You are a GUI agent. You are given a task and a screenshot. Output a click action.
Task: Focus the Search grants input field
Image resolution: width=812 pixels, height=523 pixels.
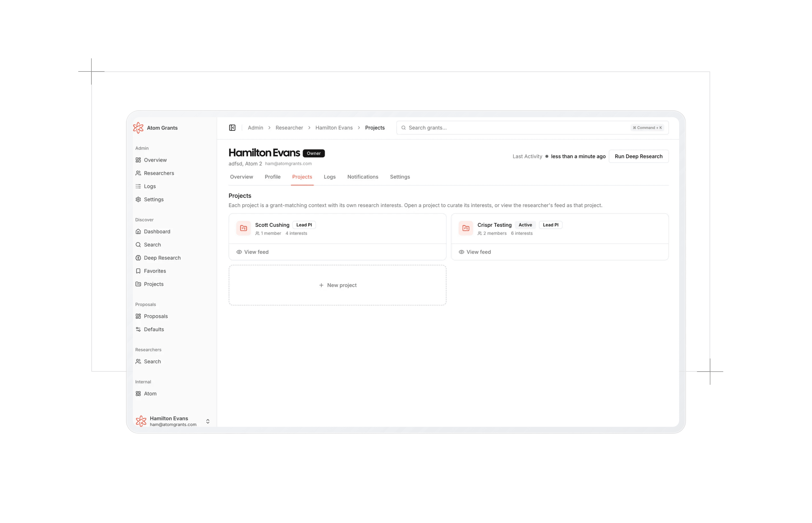(532, 128)
